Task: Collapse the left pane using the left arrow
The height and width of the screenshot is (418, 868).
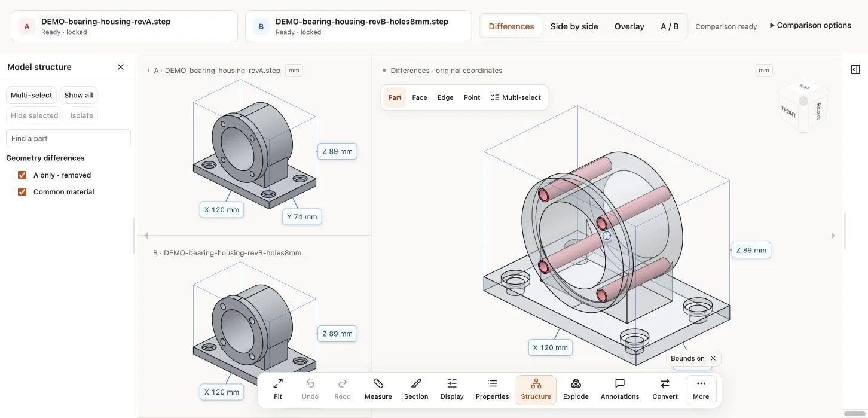Action: [146, 236]
